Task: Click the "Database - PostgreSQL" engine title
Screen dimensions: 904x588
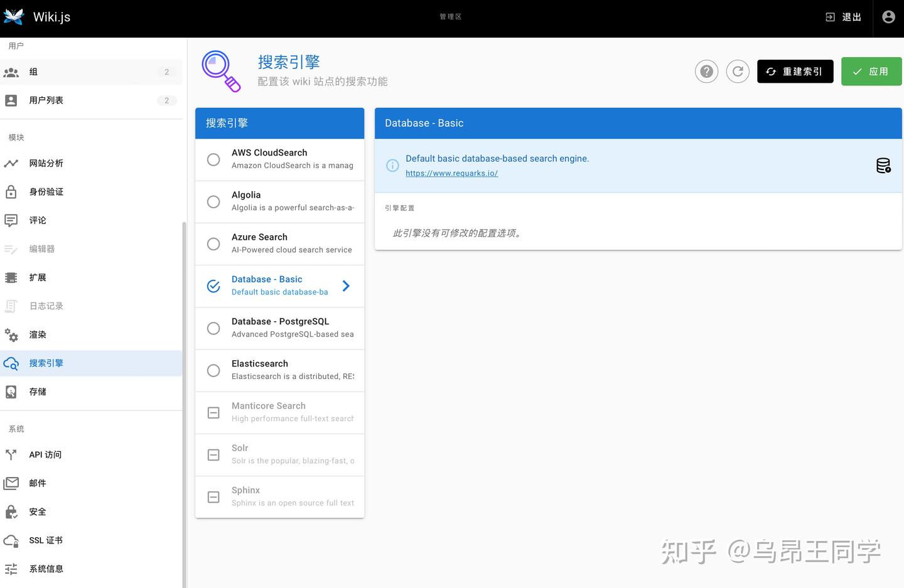Action: [280, 321]
